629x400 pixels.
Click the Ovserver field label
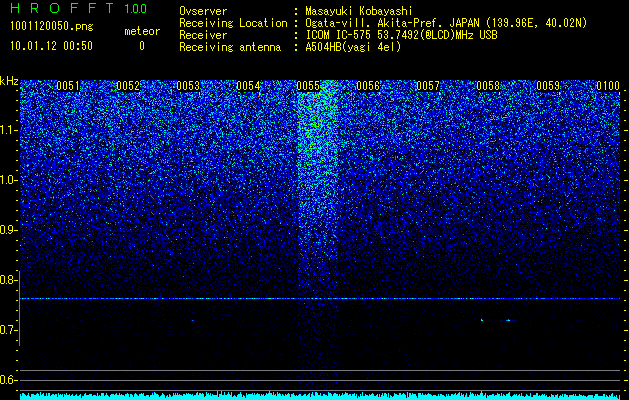(203, 11)
